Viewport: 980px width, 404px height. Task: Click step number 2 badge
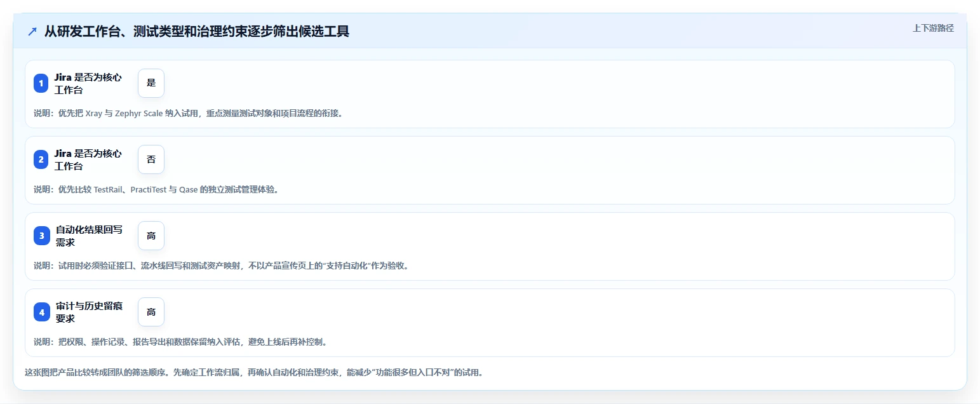tap(41, 159)
